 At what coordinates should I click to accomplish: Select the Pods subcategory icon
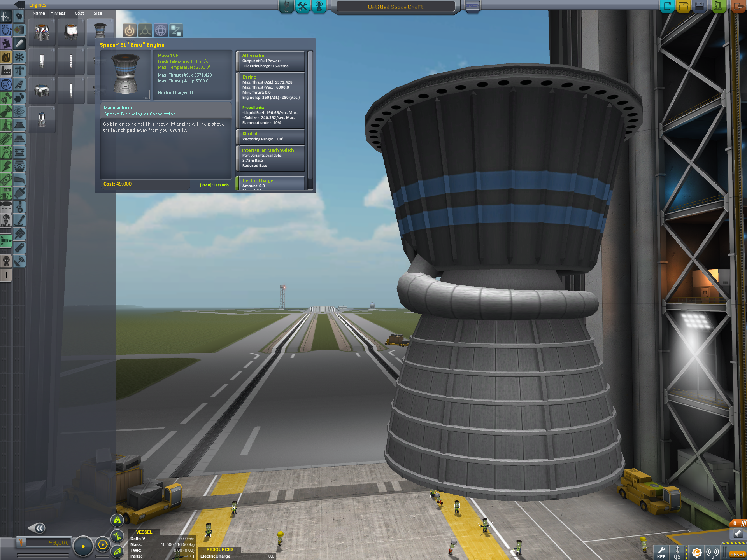(x=19, y=17)
